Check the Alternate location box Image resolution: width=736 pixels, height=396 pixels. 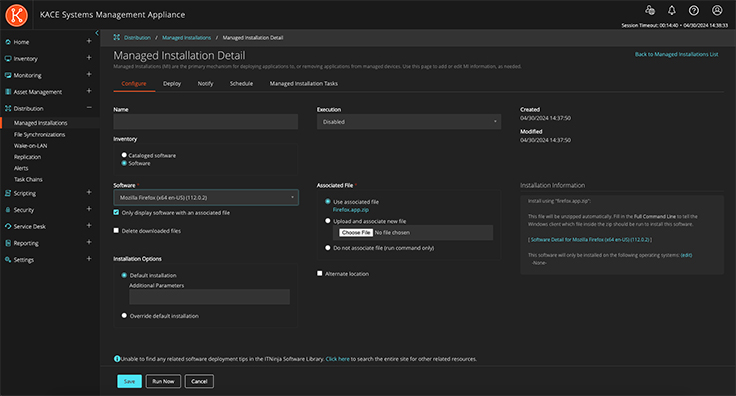point(320,274)
